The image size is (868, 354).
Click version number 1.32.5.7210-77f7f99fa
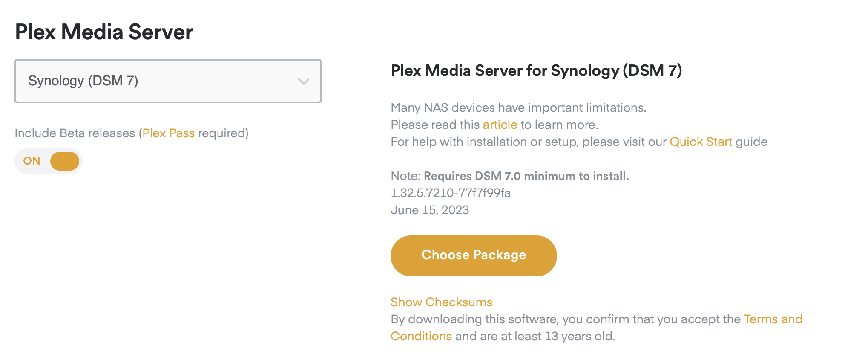tap(450, 193)
